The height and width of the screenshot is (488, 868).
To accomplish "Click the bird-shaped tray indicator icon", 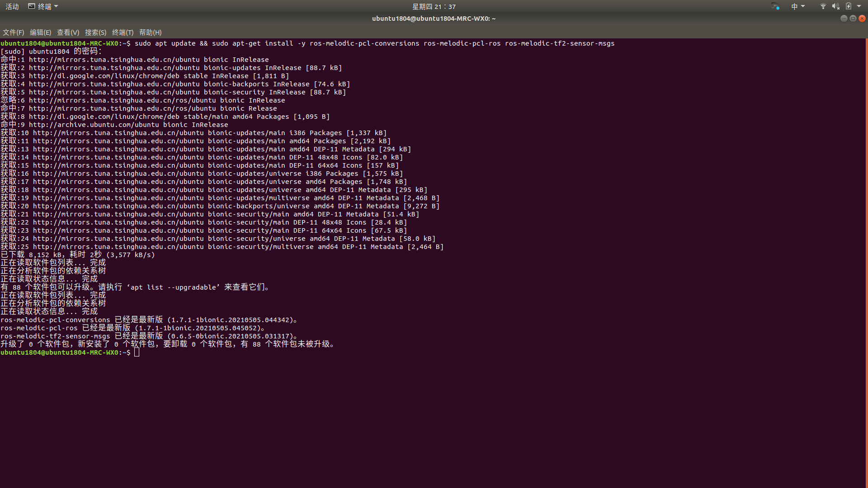I will [775, 6].
